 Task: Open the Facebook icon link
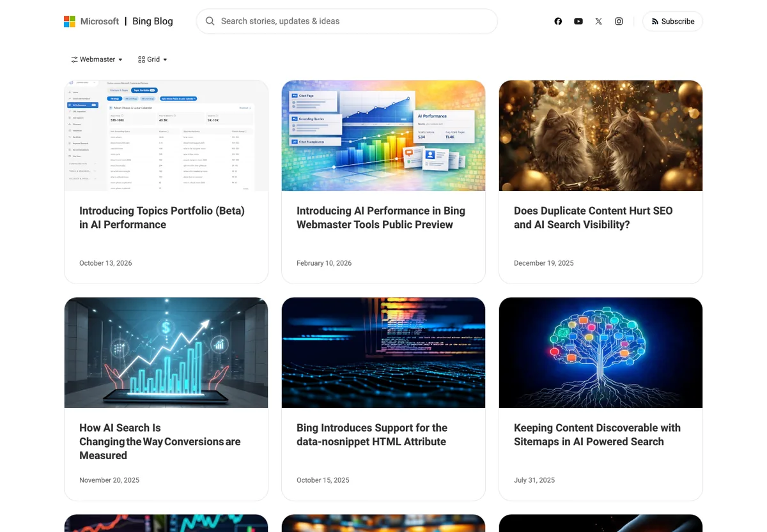[558, 21]
